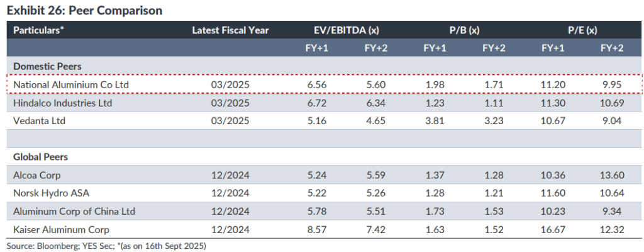The image size is (644, 252).
Task: Select Norsk Hydro P/B value 1.21
Action: tap(494, 193)
